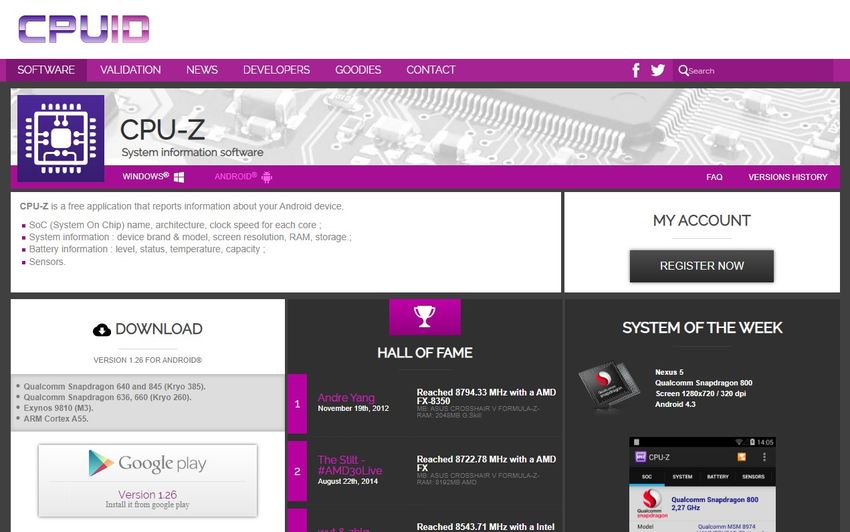The width and height of the screenshot is (850, 532).
Task: Click the Snapdragon 640 and 845 changelog line
Action: pos(114,387)
